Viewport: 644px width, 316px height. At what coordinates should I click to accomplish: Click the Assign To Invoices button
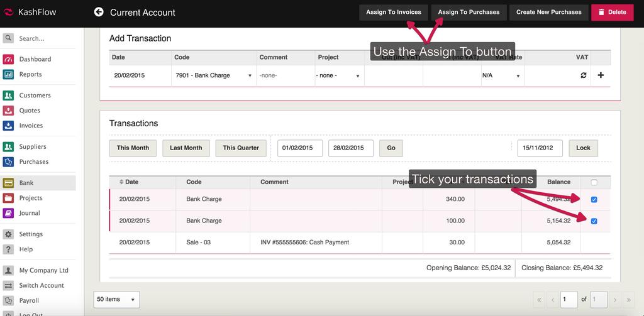(394, 12)
